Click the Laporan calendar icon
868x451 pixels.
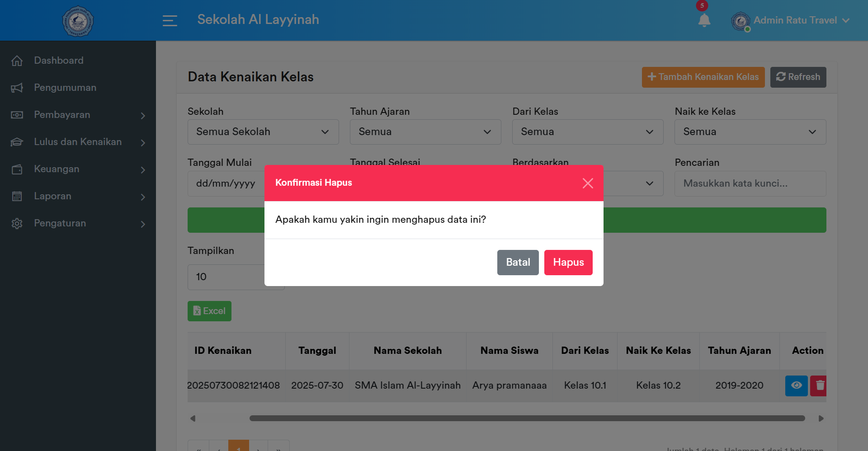17,196
